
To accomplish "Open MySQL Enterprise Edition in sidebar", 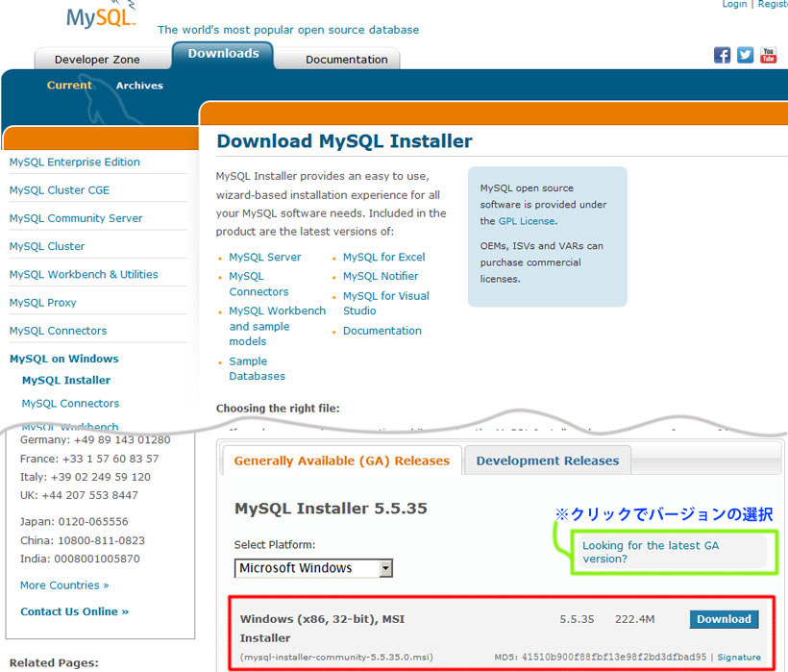I will tap(74, 162).
